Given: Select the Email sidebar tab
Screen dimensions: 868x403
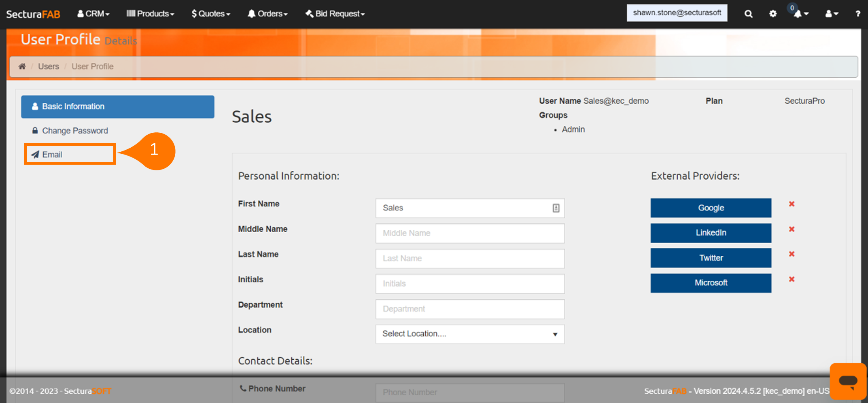Looking at the screenshot, I should [52, 155].
